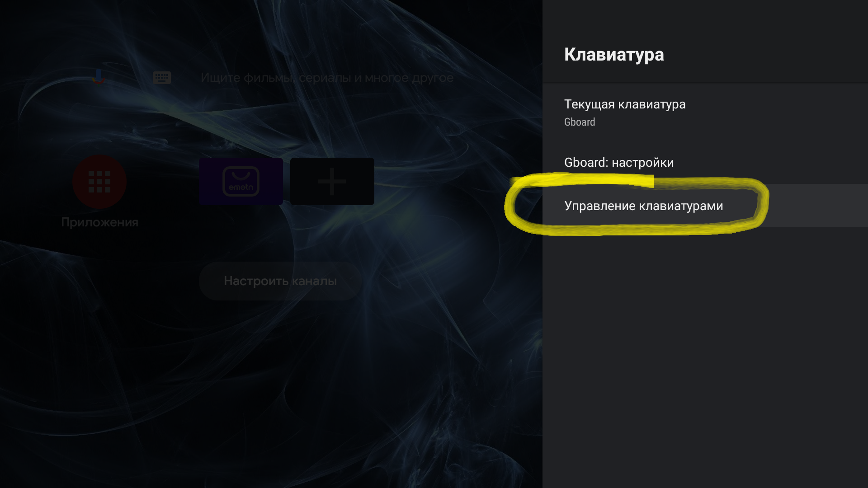
Task: Open the red Apps grid icon
Action: pos(99,182)
